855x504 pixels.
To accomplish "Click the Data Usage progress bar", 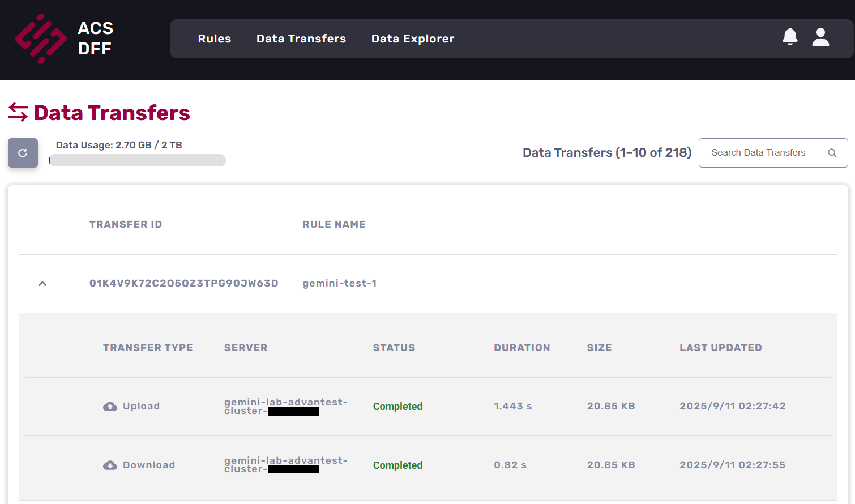I will [138, 160].
